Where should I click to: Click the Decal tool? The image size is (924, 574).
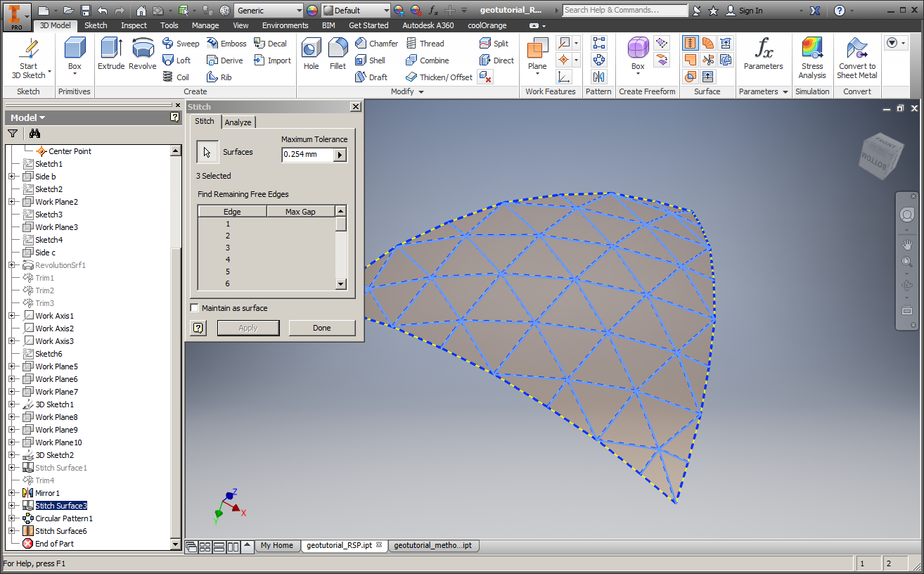coord(270,43)
